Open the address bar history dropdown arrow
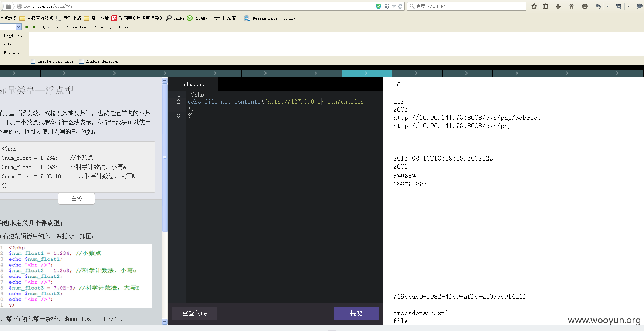Image resolution: width=644 pixels, height=331 pixels. click(394, 6)
